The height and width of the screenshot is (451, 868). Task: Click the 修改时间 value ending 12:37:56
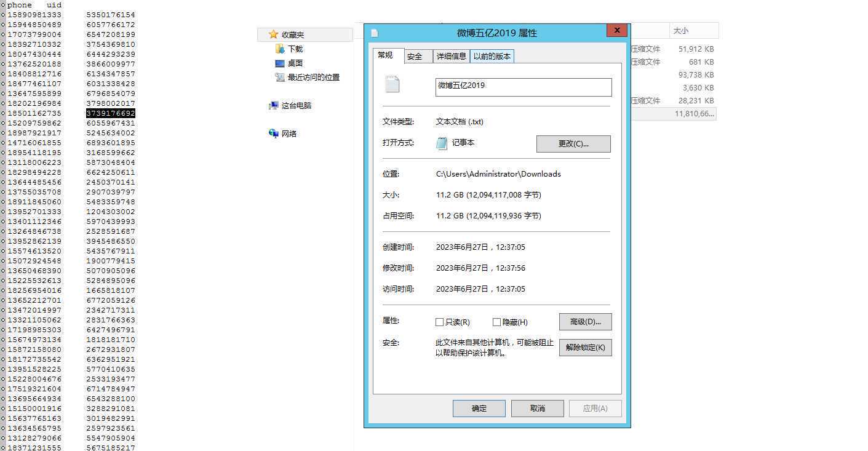(480, 268)
